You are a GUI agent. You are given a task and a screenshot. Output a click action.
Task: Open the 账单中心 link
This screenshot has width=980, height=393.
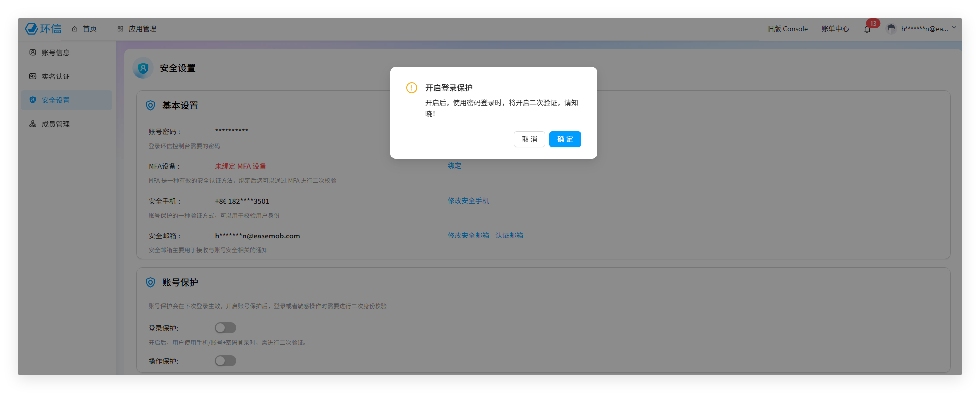pos(835,29)
